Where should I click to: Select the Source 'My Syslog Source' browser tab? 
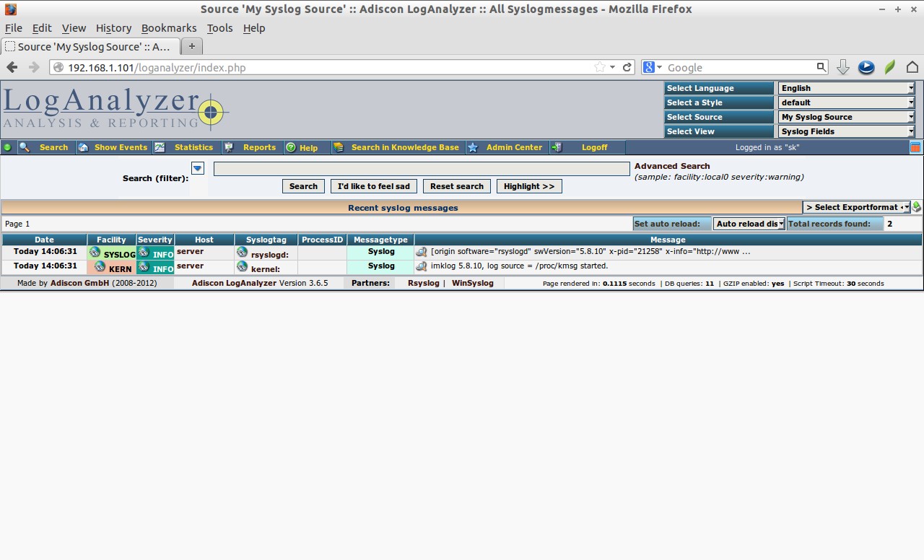[x=89, y=46]
